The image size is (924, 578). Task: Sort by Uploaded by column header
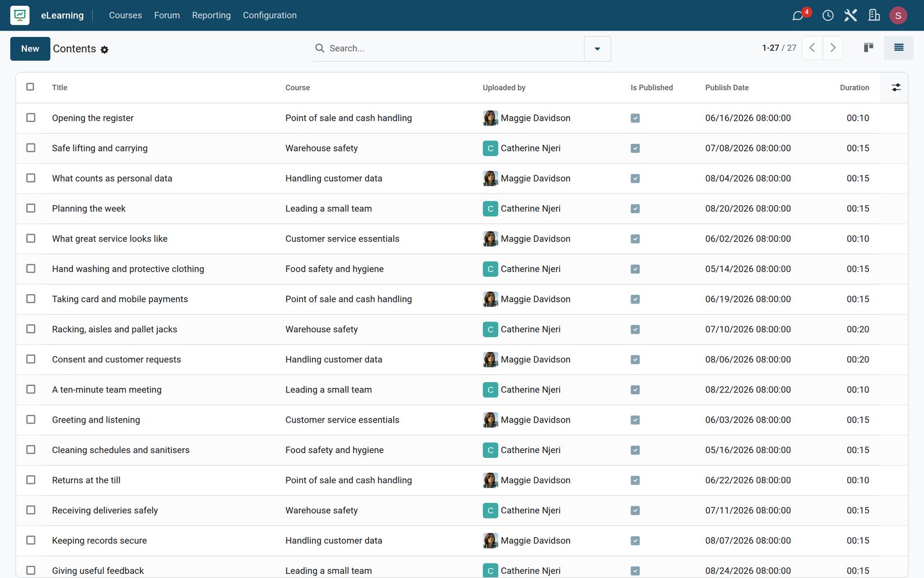point(504,88)
